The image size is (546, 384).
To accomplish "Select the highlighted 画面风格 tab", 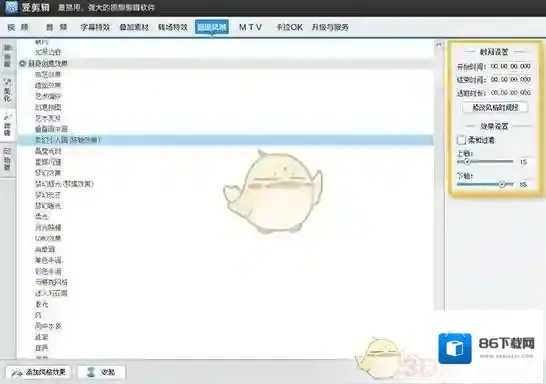I will 212,27.
